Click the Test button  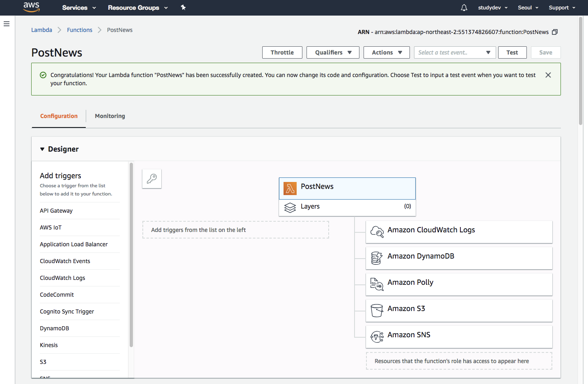click(512, 52)
